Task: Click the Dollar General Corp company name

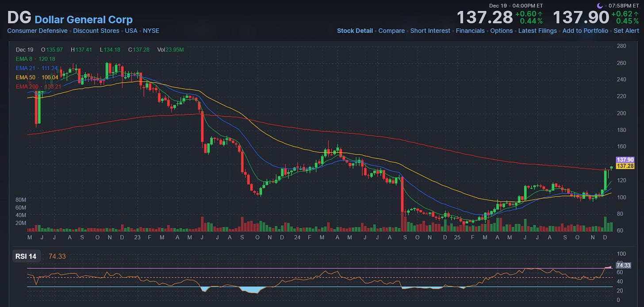Action: pos(84,19)
